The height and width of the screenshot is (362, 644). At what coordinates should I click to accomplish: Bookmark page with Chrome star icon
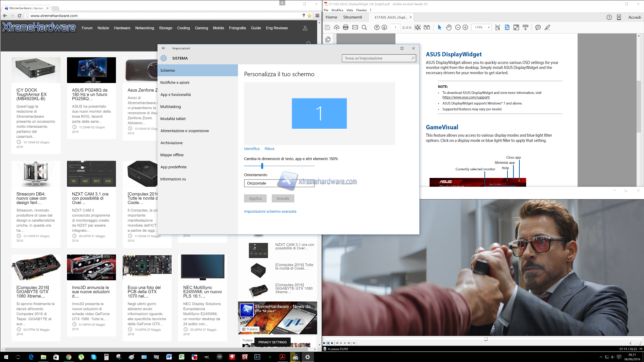click(309, 15)
